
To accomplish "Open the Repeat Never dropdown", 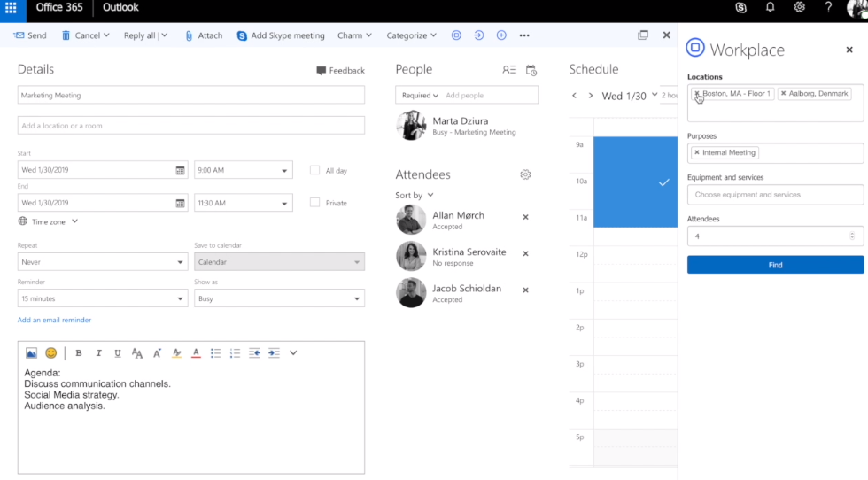I will point(103,262).
